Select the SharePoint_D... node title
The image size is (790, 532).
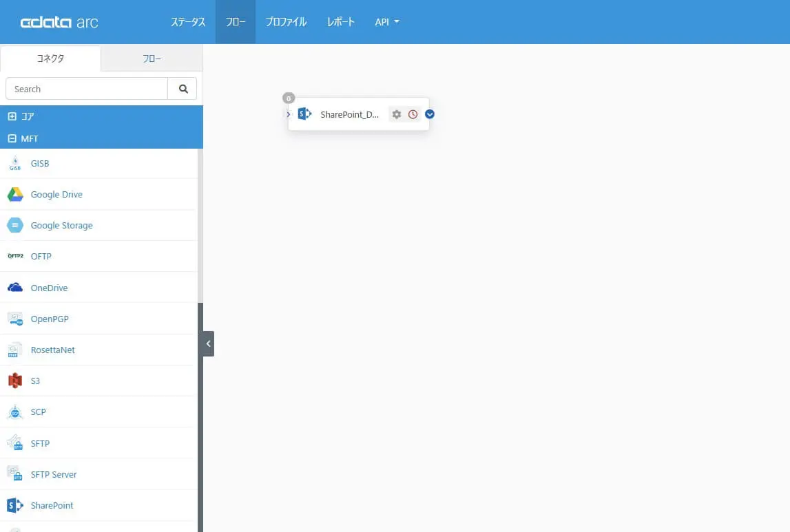click(349, 114)
